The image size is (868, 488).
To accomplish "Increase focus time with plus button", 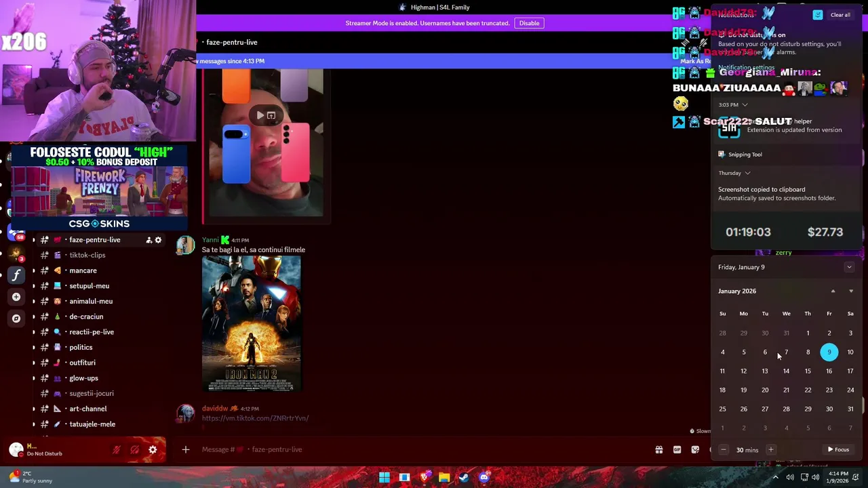I will tap(770, 450).
